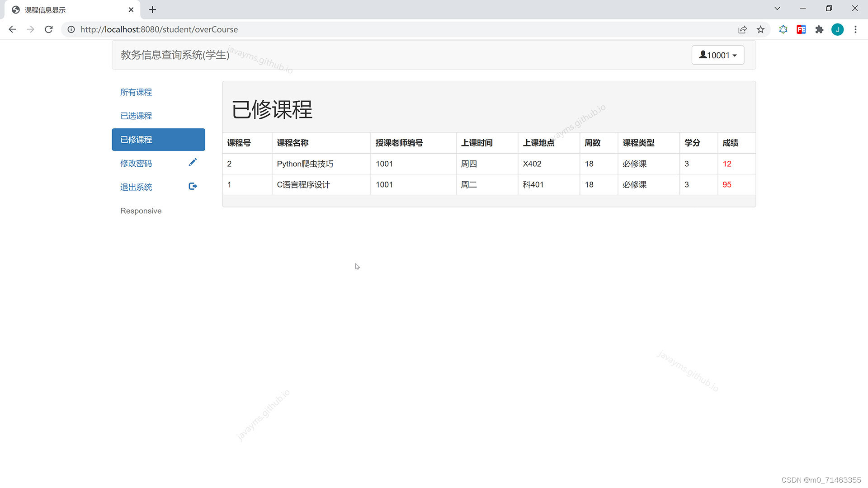Open the Chrome three-dot menu

(855, 29)
